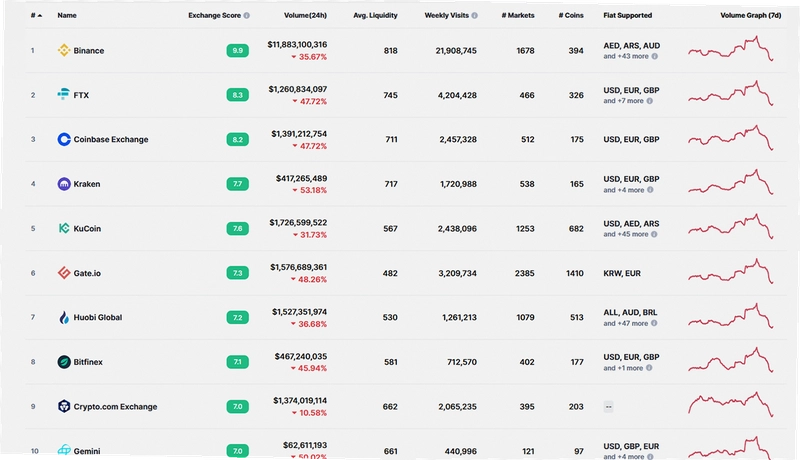Click the Coinbase Exchange logo icon
This screenshot has width=800, height=460.
64,139
